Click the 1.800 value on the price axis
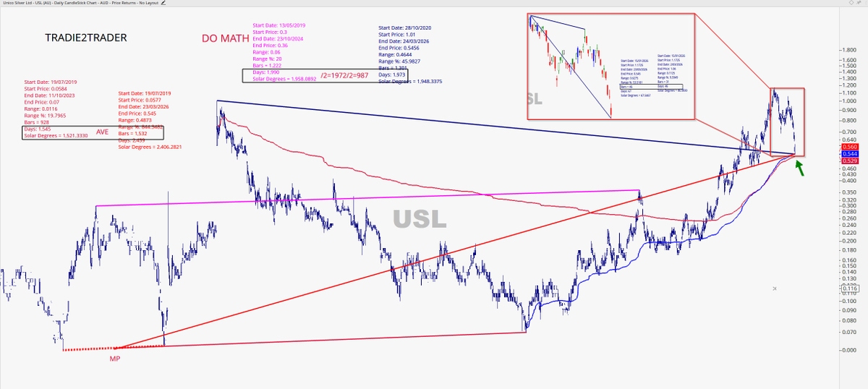The width and height of the screenshot is (868, 389). 849,50
